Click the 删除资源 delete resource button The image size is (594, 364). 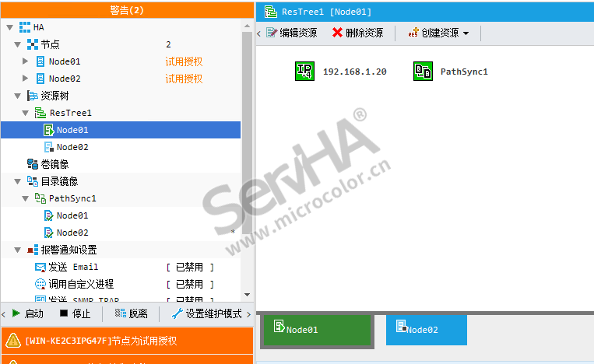pos(357,33)
